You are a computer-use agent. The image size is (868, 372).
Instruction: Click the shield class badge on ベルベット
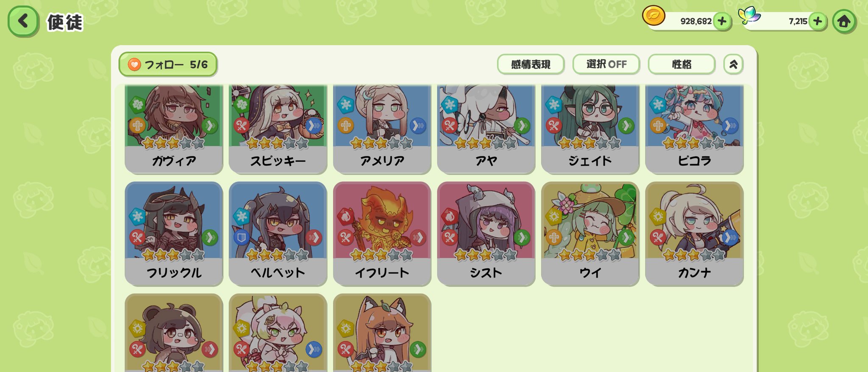(242, 238)
